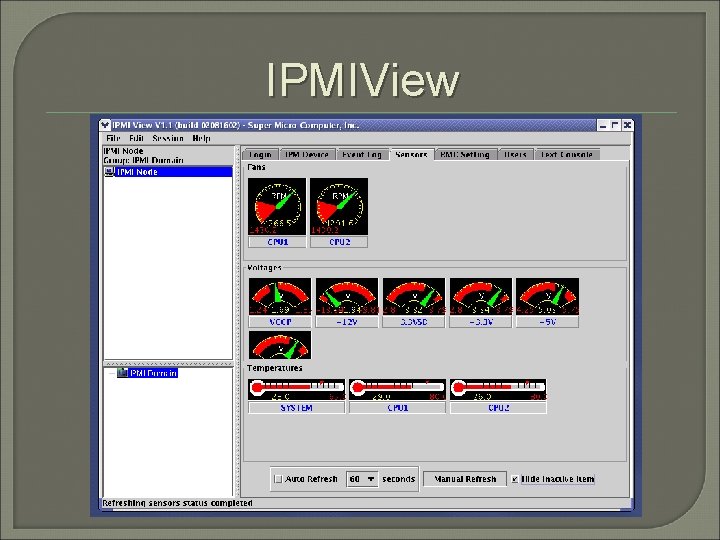Switch to the IPM Device tab
Viewport: 720px width, 540px height.
pyautogui.click(x=307, y=155)
